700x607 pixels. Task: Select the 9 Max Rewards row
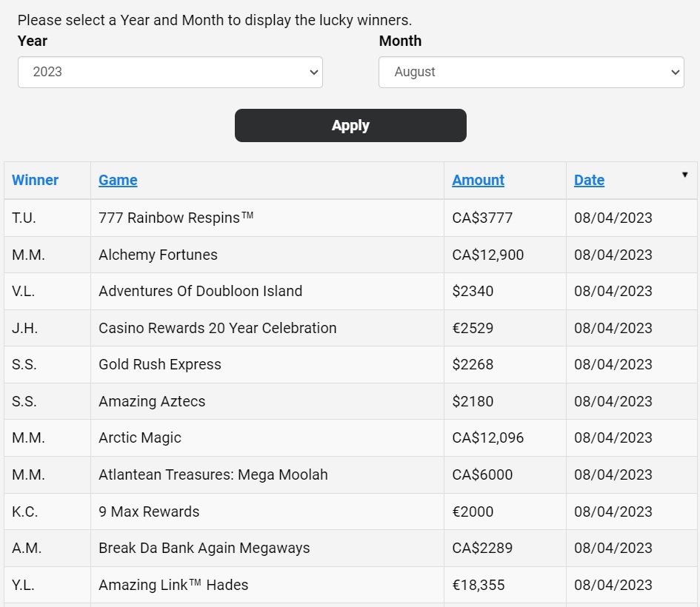click(x=149, y=512)
